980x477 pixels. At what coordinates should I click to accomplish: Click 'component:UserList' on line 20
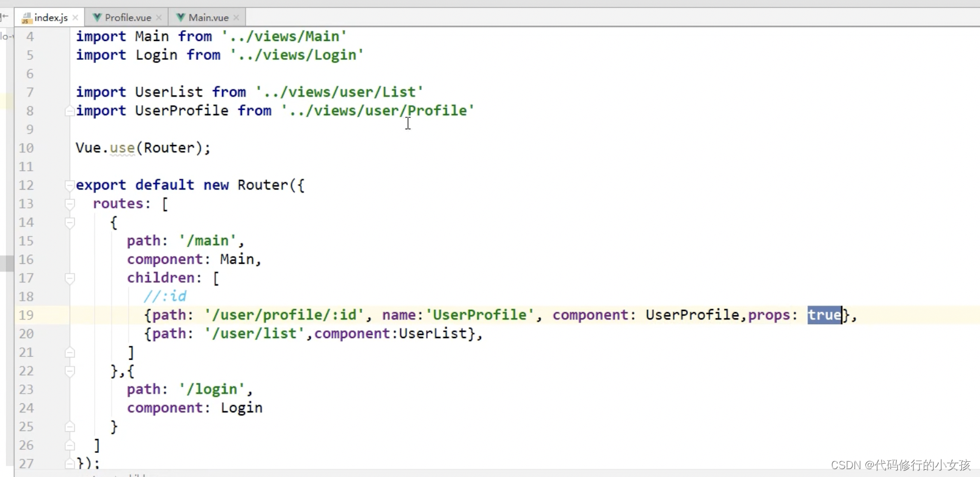click(x=390, y=333)
